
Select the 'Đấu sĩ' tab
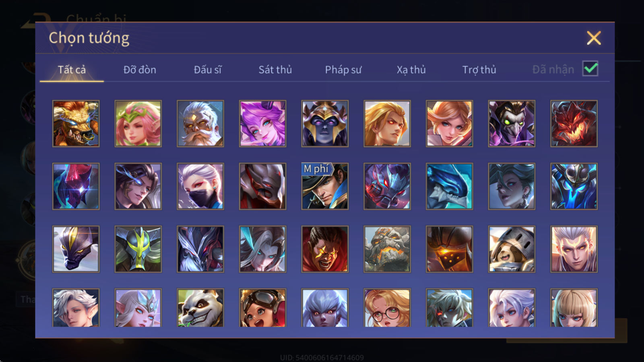point(208,70)
